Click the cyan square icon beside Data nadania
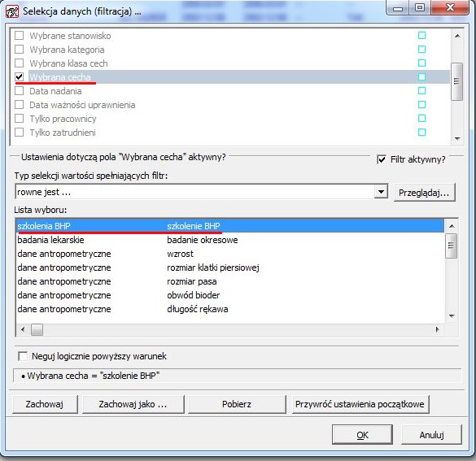Image resolution: width=476 pixels, height=461 pixels. tap(421, 91)
